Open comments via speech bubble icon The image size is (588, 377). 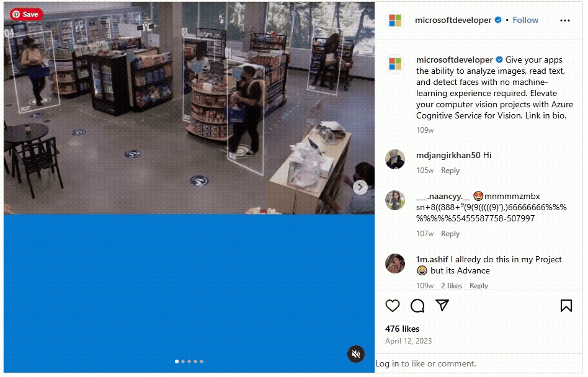point(417,306)
